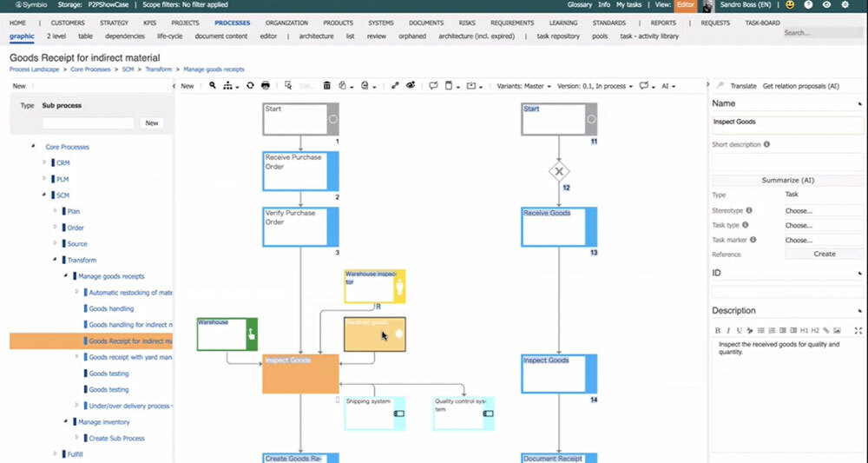868x463 pixels.
Task: Click the selection pointer icon in diagram toolbar
Action: (x=288, y=86)
